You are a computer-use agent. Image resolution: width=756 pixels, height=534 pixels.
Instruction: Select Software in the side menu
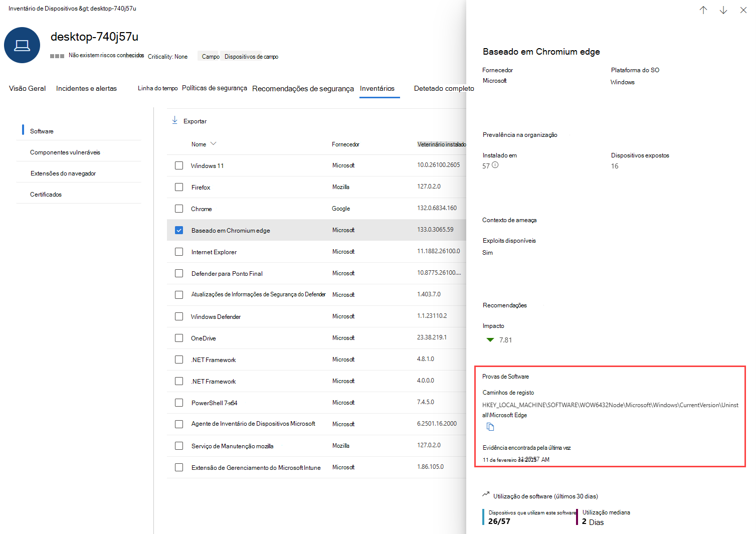42,131
